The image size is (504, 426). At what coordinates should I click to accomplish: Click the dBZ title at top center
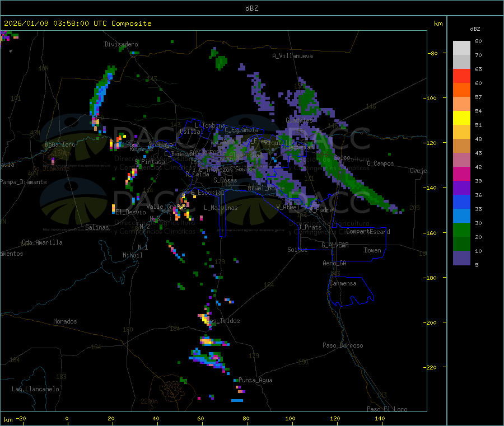(251, 8)
